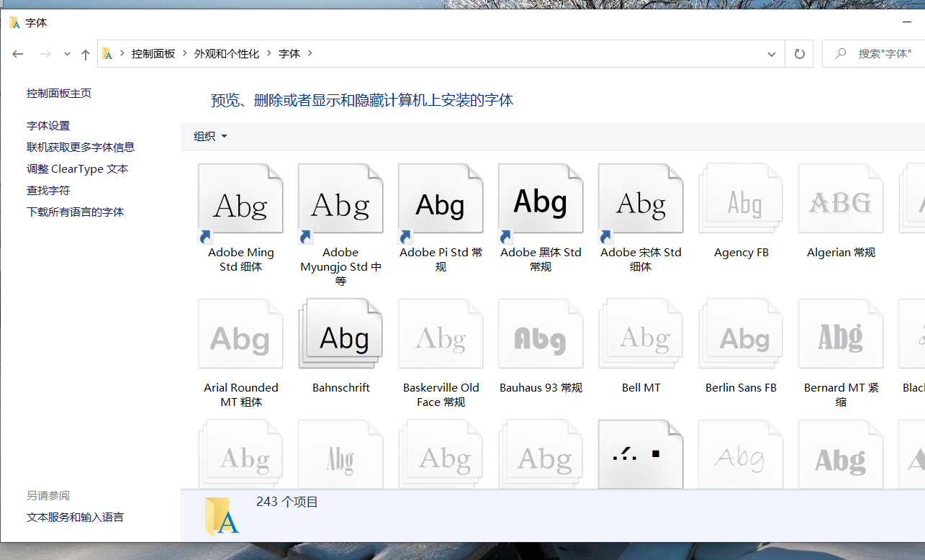Open the 组织 dropdown menu
The height and width of the screenshot is (560, 925).
pyautogui.click(x=210, y=136)
